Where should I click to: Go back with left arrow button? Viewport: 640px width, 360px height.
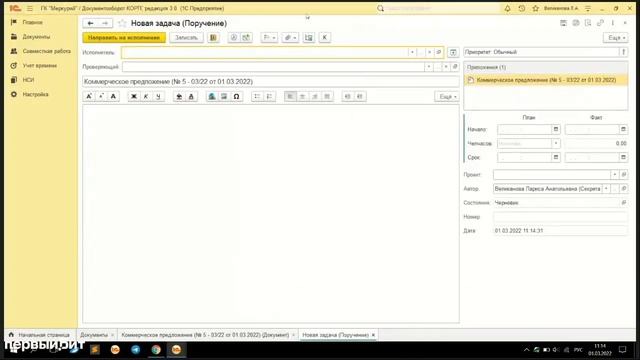pos(91,23)
